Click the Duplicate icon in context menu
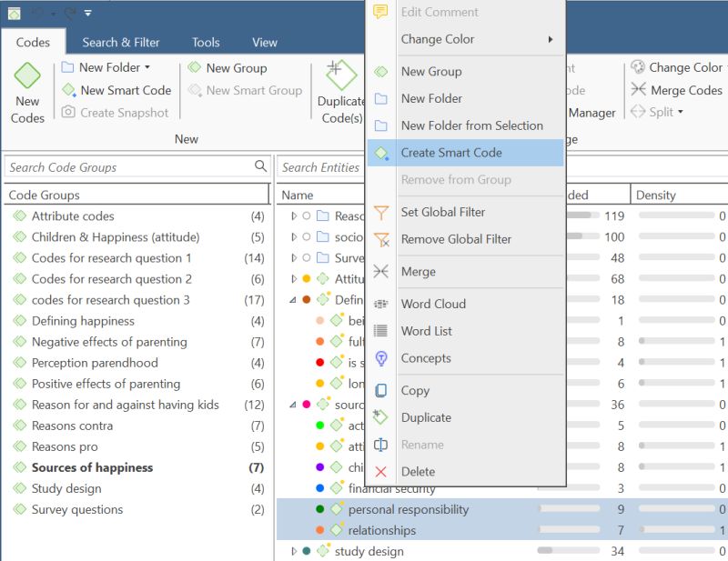This screenshot has height=561, width=728. (x=380, y=417)
